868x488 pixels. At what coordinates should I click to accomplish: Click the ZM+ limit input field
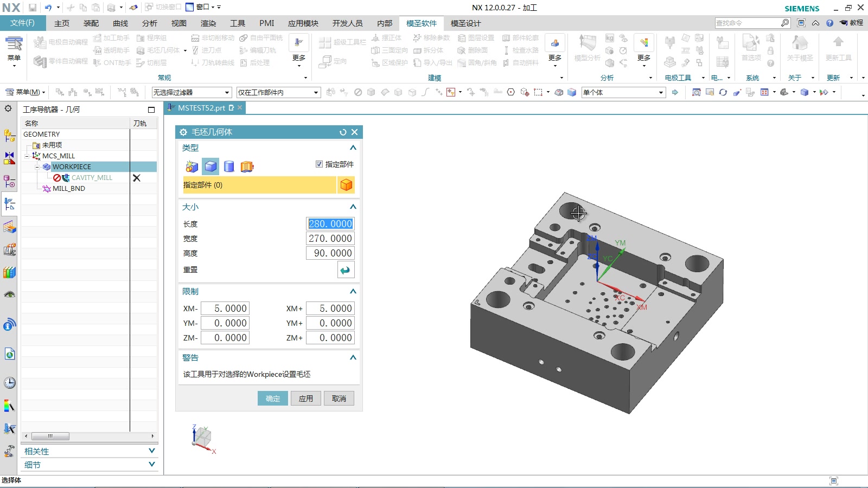click(330, 338)
